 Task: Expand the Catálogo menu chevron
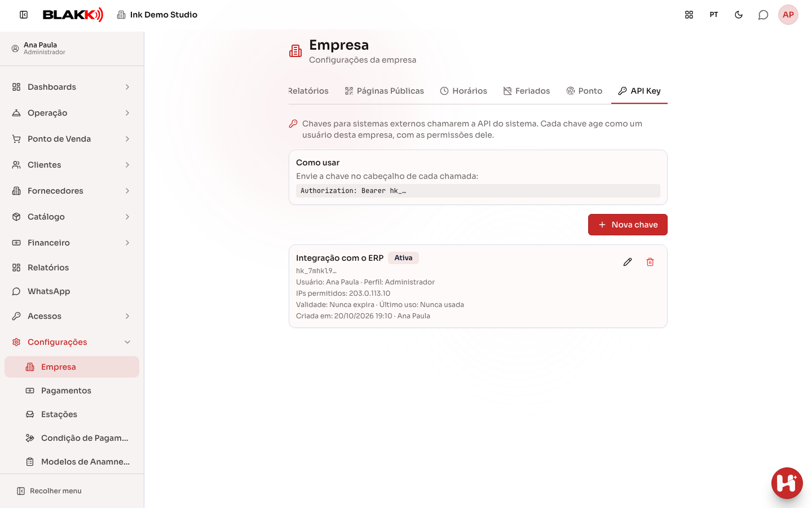127,217
